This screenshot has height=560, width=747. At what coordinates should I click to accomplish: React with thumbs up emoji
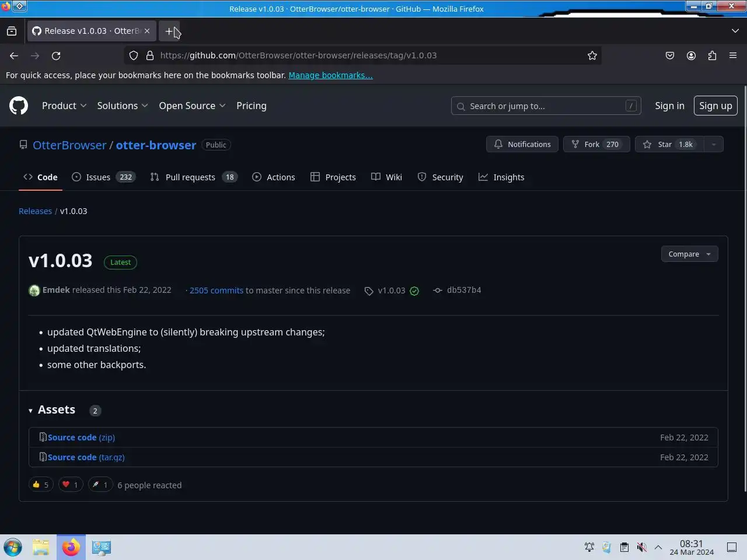41,484
